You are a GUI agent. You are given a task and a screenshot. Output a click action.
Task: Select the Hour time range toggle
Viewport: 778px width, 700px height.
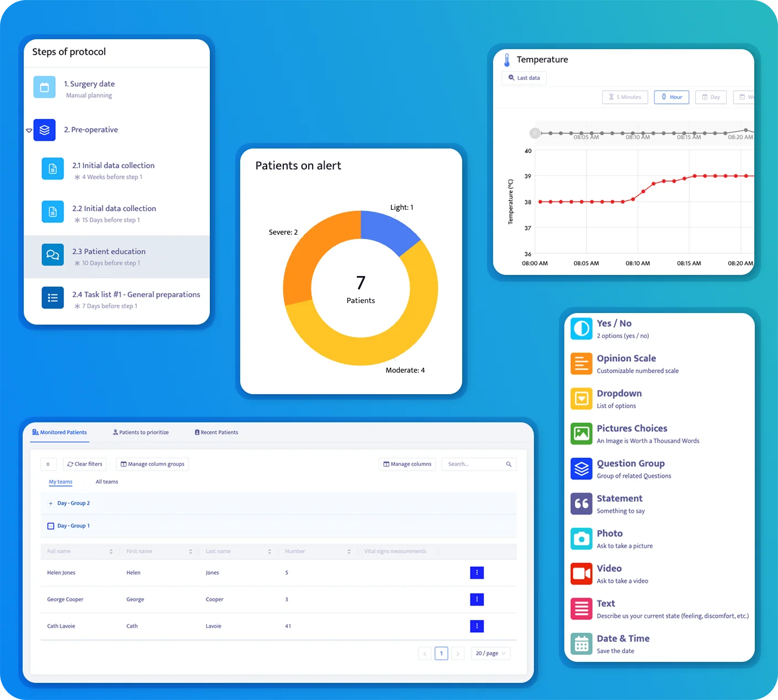tap(671, 97)
